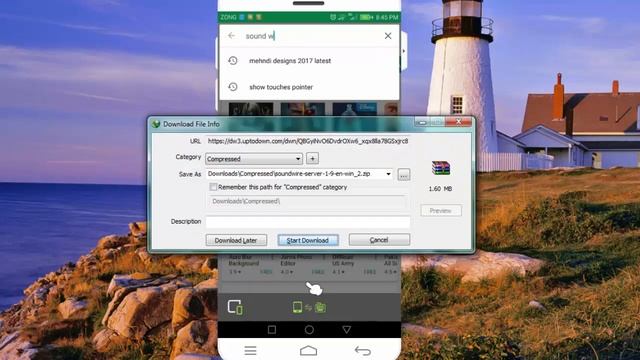
Task: Maximize the Download File Info window
Action: pos(437,122)
